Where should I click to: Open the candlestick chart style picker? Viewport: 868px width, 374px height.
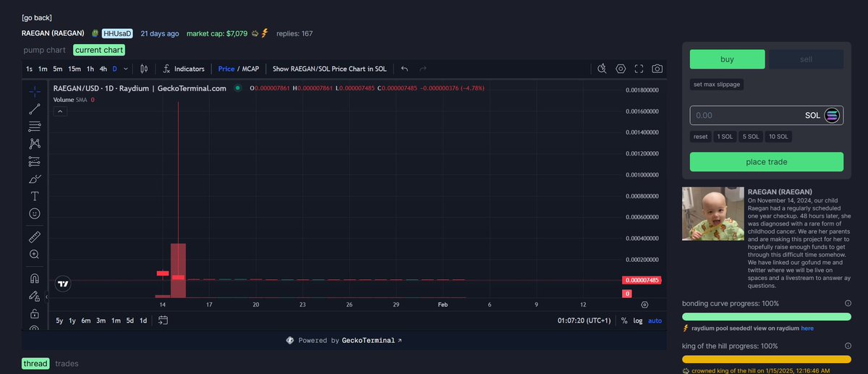144,69
